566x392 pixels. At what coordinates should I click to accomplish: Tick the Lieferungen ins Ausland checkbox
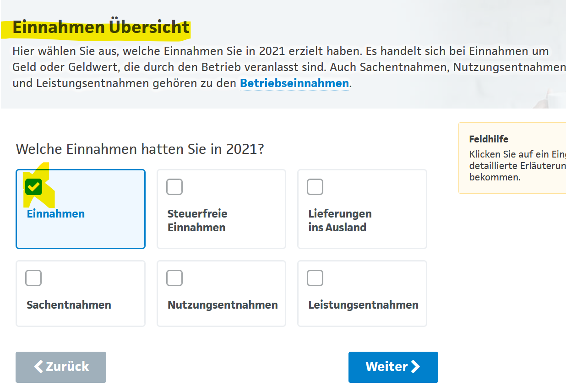click(x=315, y=187)
